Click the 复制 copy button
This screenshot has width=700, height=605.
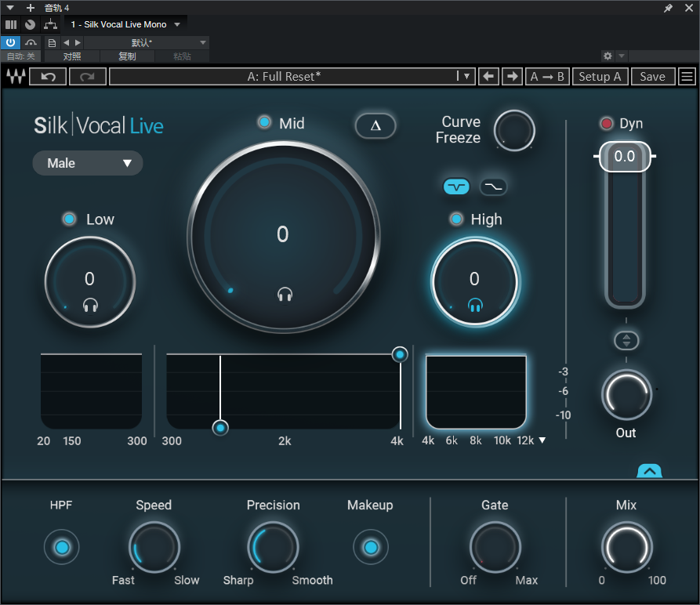pos(127,56)
